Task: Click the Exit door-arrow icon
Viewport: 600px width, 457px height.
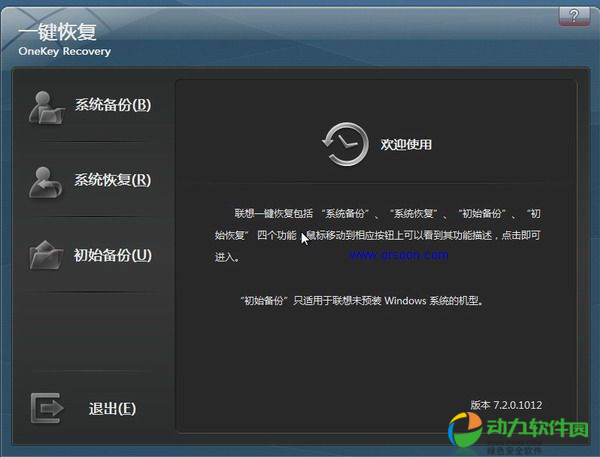Action: point(47,408)
